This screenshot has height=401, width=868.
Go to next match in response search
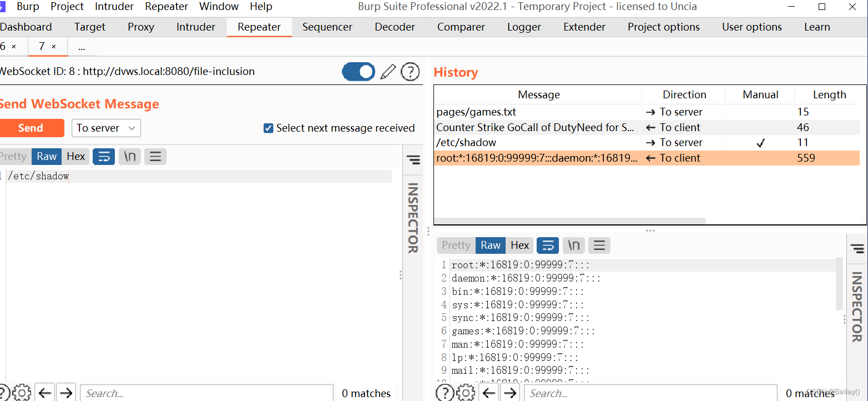(x=510, y=393)
